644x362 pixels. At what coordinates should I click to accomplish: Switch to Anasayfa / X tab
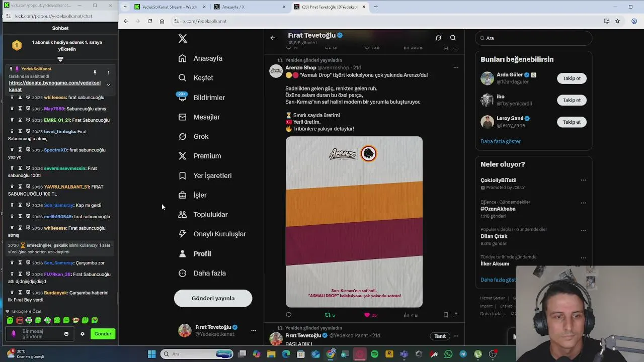pos(249,7)
